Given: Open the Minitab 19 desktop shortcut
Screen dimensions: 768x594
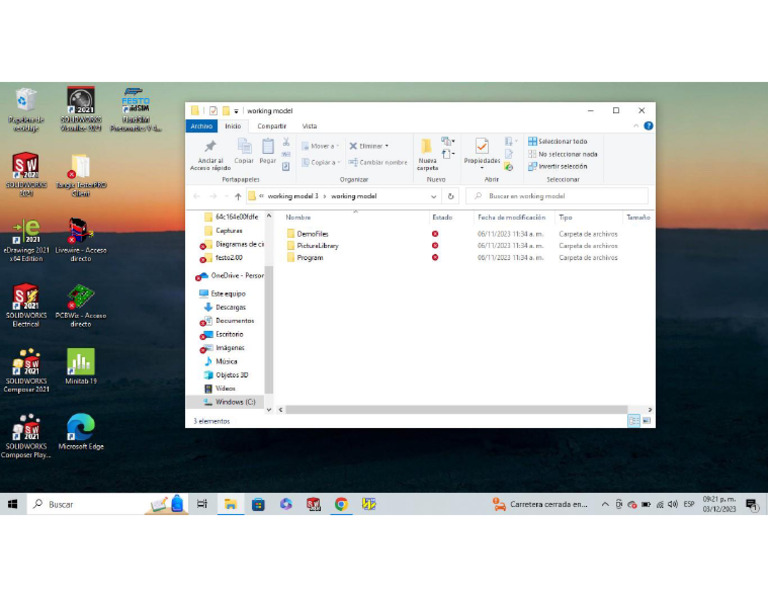Looking at the screenshot, I should 80,362.
